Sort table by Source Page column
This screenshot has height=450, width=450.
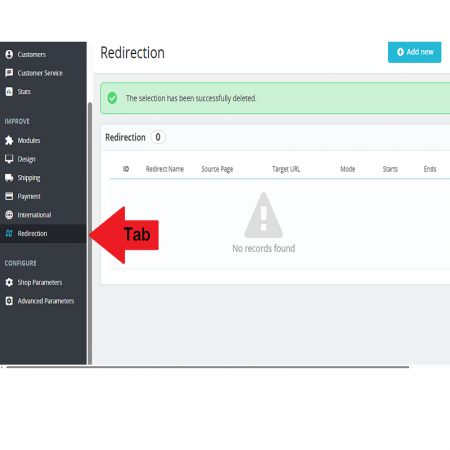[x=217, y=169]
